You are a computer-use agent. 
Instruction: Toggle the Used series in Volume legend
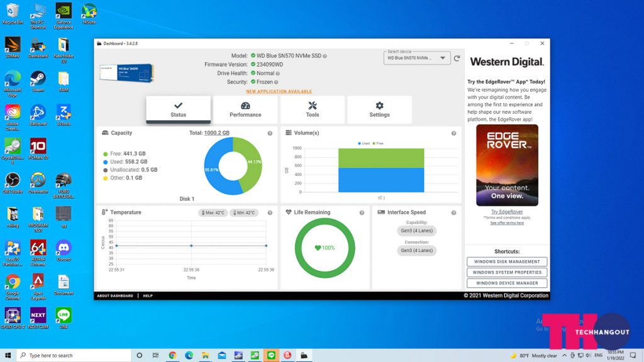pyautogui.click(x=364, y=143)
